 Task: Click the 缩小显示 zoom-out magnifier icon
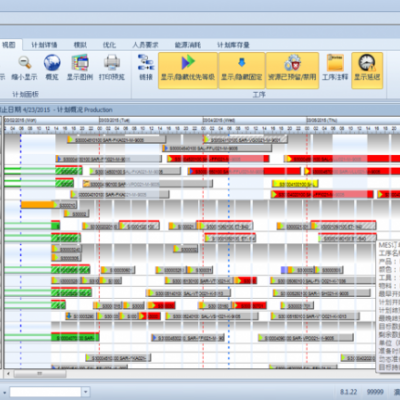[x=25, y=62]
